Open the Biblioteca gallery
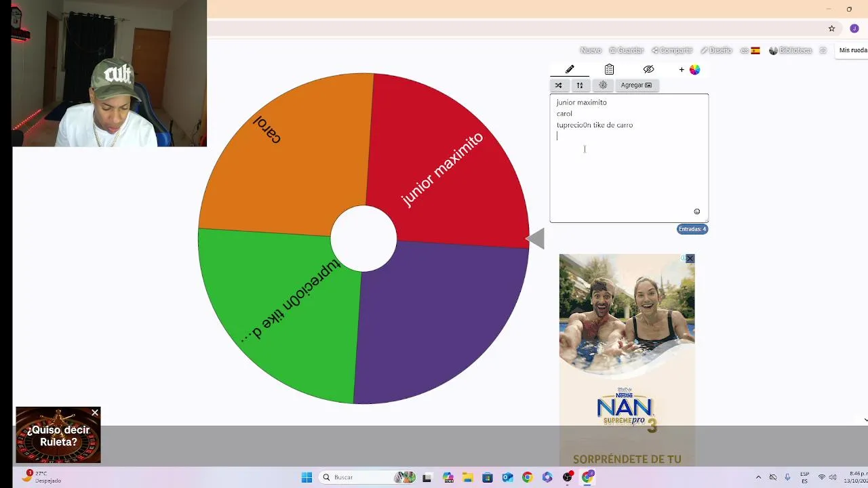Screen dimensions: 868x488 coord(790,50)
